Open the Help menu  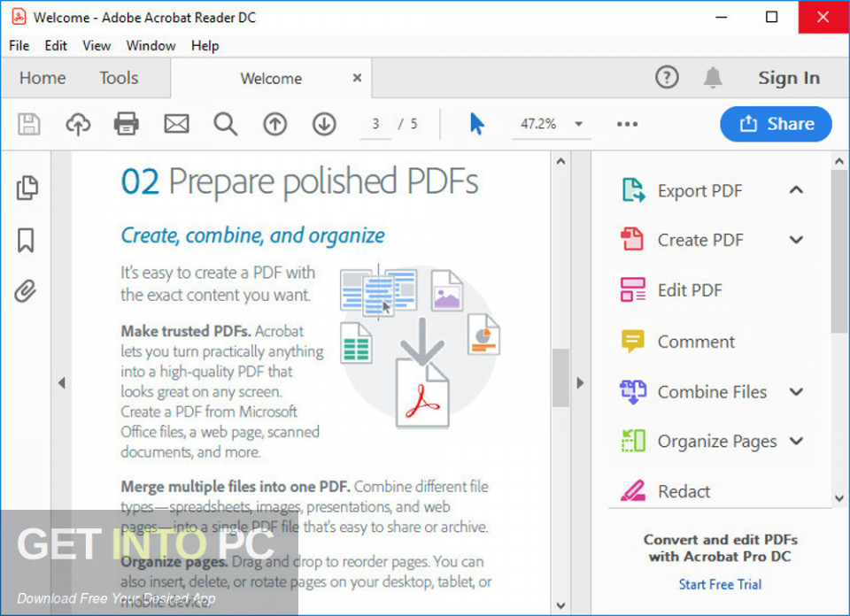pyautogui.click(x=205, y=46)
